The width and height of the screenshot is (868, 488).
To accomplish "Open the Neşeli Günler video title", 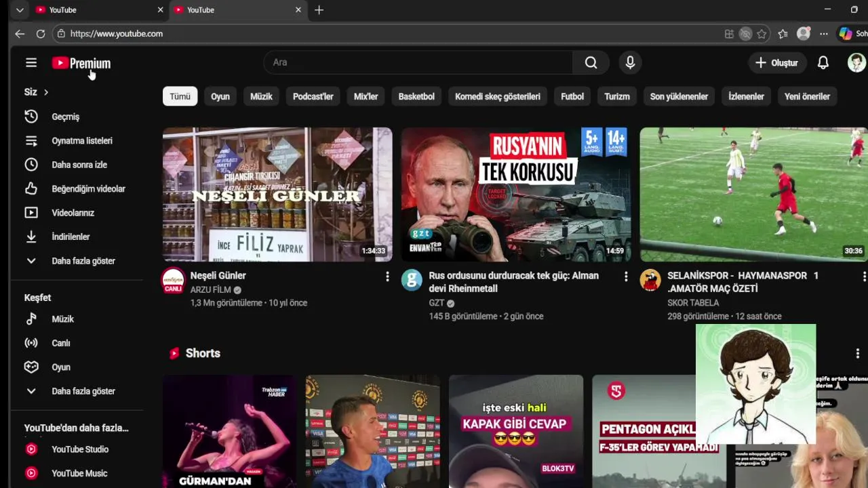I will [218, 276].
